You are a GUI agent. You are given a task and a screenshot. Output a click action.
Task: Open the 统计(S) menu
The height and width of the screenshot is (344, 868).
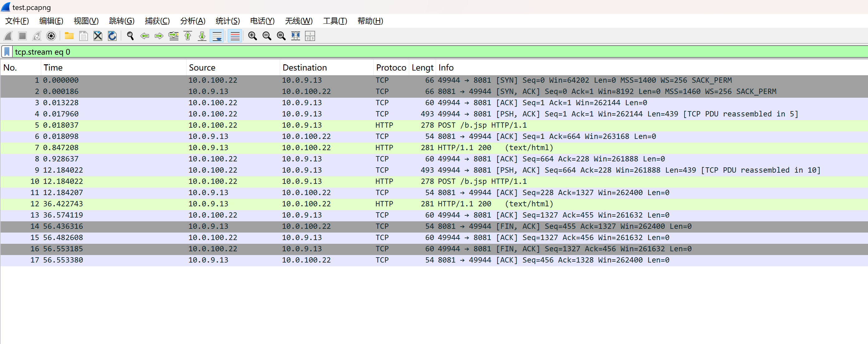(227, 21)
